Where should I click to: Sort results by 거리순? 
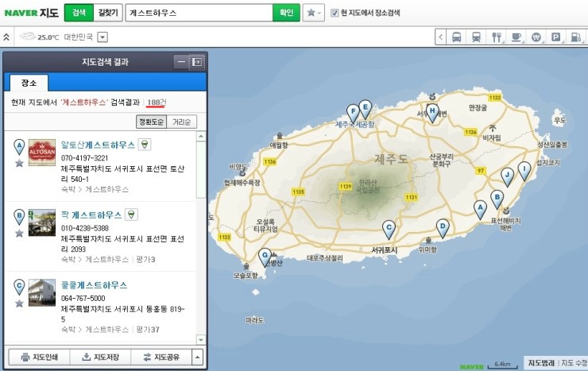click(x=181, y=122)
